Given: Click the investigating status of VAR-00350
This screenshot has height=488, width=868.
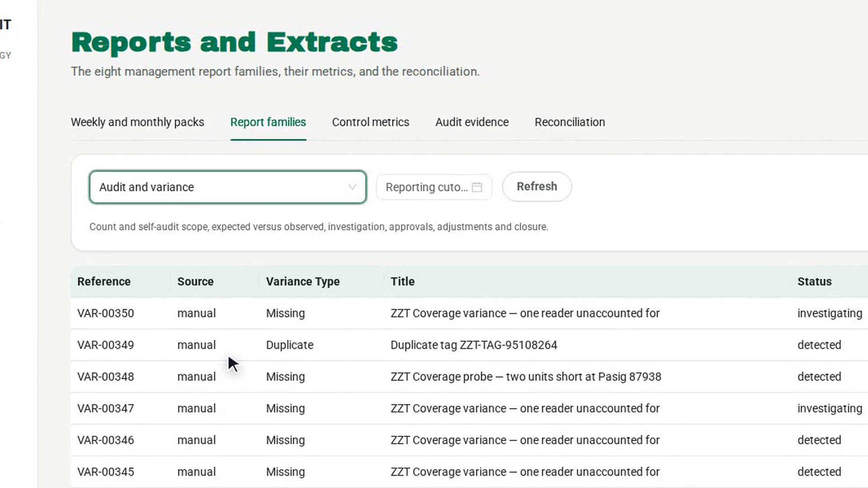Looking at the screenshot, I should [830, 313].
